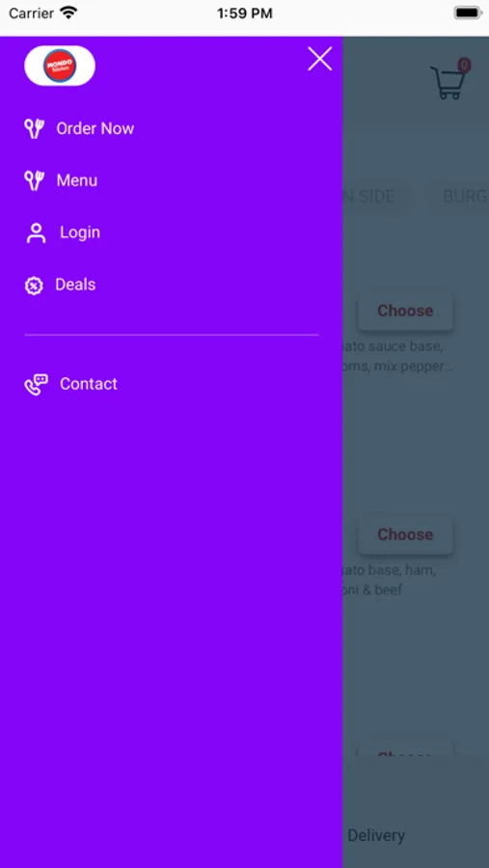Open Deals from the side menu
This screenshot has width=489, height=868.
[x=75, y=285]
